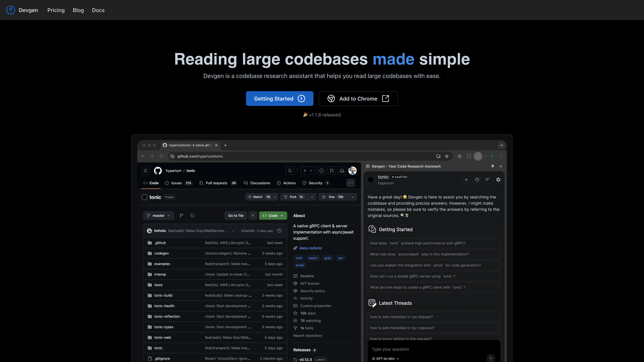
Task: Open the master branch dropdown
Action: [159, 216]
